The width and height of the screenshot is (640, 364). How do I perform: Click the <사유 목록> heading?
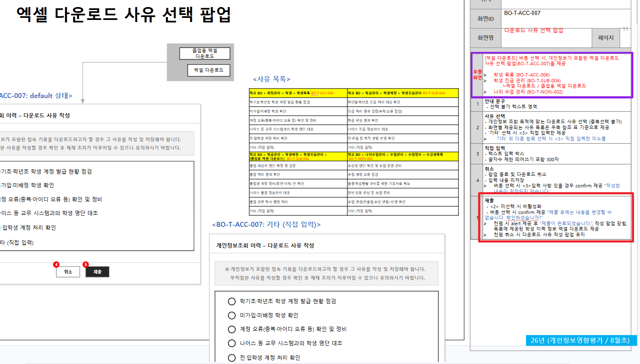coord(271,79)
